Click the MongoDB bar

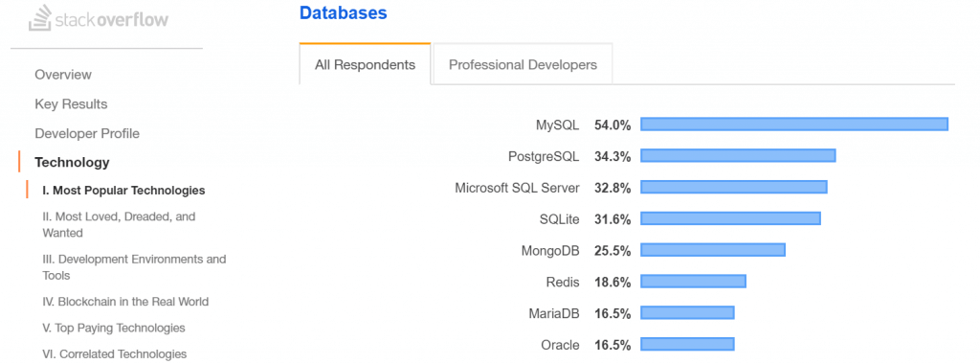[713, 250]
